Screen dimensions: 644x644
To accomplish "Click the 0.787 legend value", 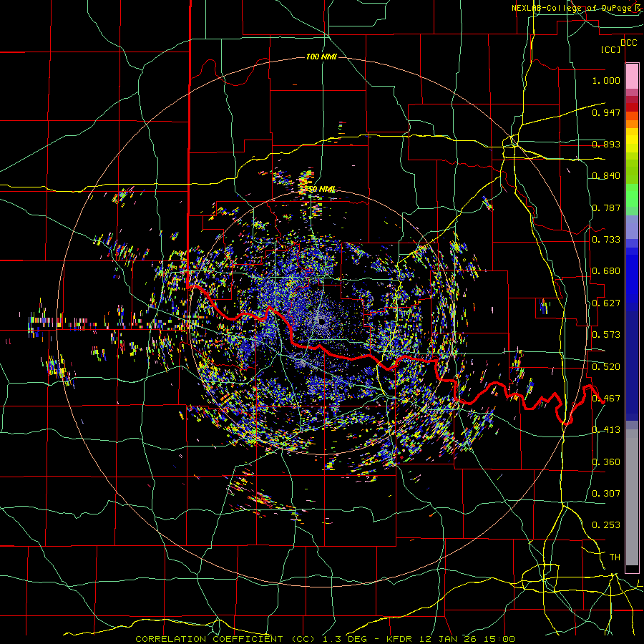I will pyautogui.click(x=606, y=208).
